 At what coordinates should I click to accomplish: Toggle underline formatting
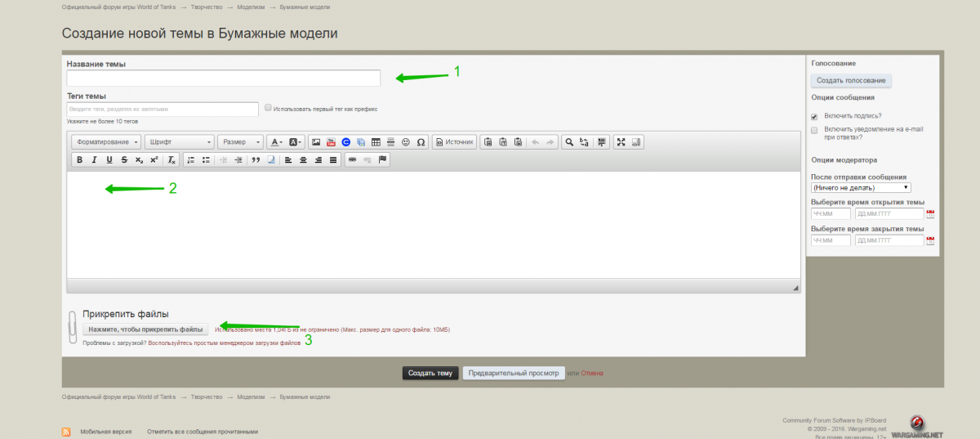pyautogui.click(x=109, y=159)
